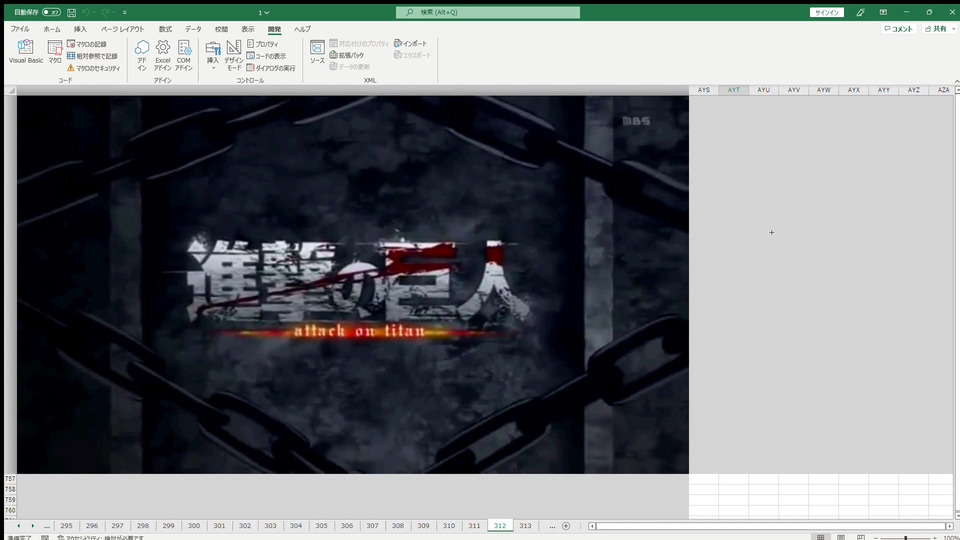Toggle Design Mode (デザインモード)

[x=233, y=56]
